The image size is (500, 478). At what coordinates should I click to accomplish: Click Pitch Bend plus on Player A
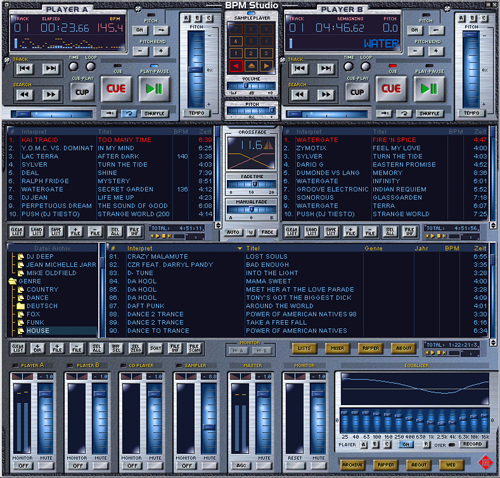pos(161,51)
